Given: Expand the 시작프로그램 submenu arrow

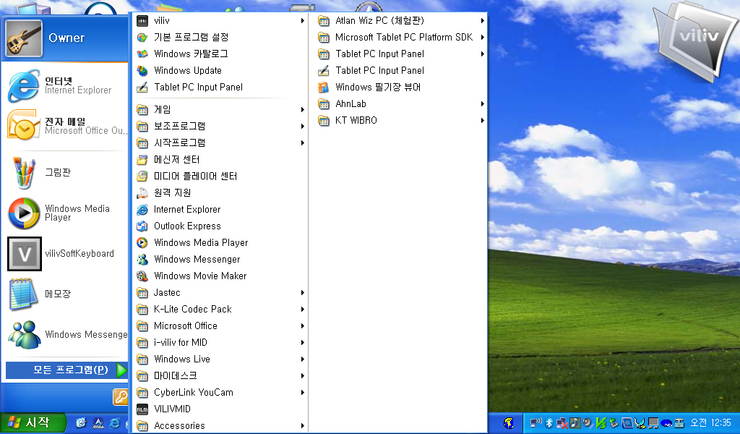Looking at the screenshot, I should [x=302, y=143].
